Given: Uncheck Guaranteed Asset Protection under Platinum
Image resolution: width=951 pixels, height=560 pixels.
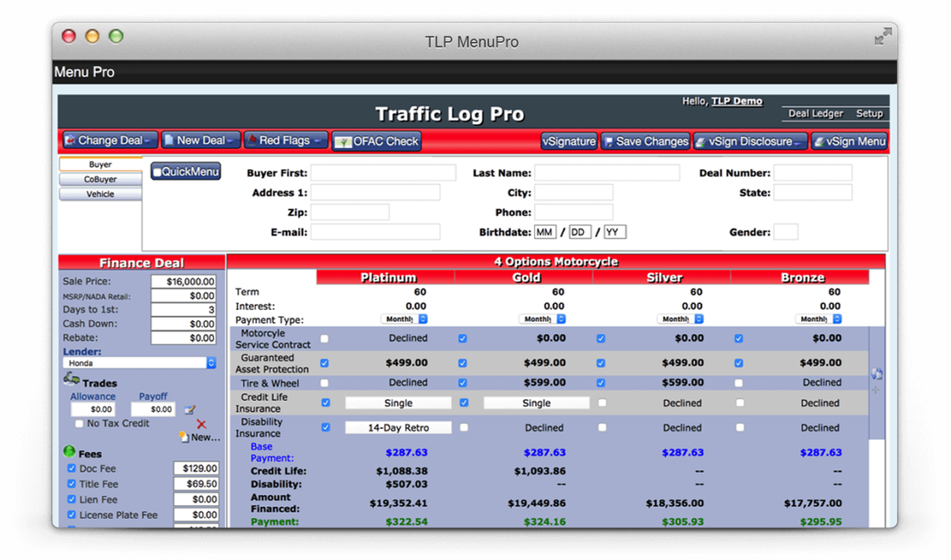Looking at the screenshot, I should [x=323, y=363].
